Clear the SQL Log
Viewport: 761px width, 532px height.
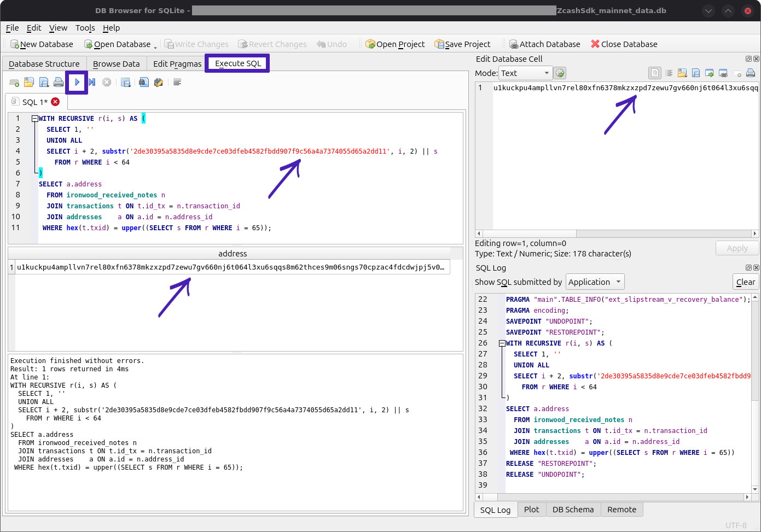pyautogui.click(x=745, y=282)
